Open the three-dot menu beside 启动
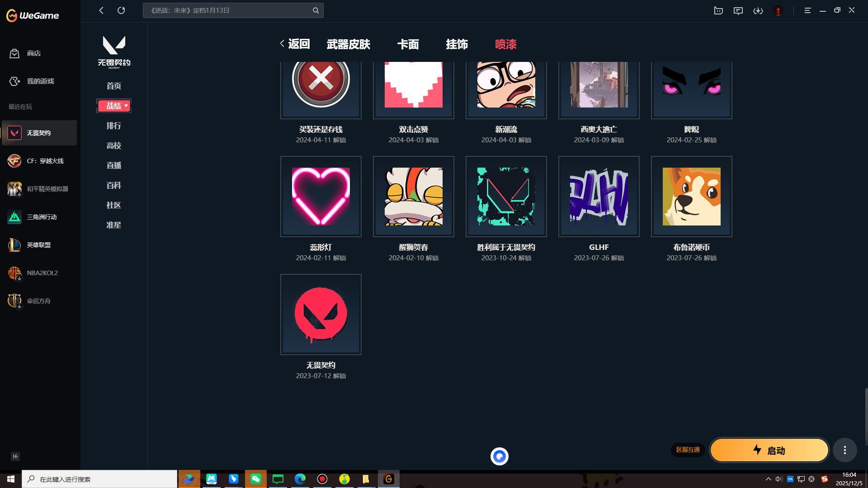Image resolution: width=868 pixels, height=488 pixels. (x=844, y=450)
